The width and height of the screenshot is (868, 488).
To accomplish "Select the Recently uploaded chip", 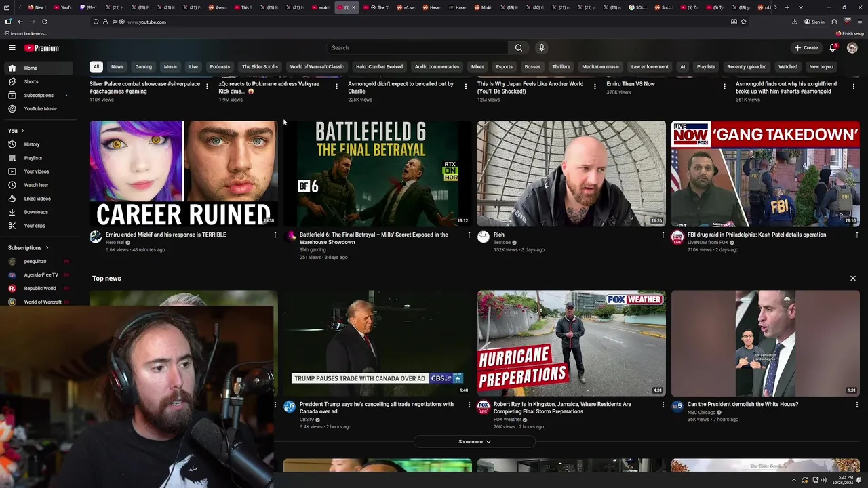I will pos(747,66).
